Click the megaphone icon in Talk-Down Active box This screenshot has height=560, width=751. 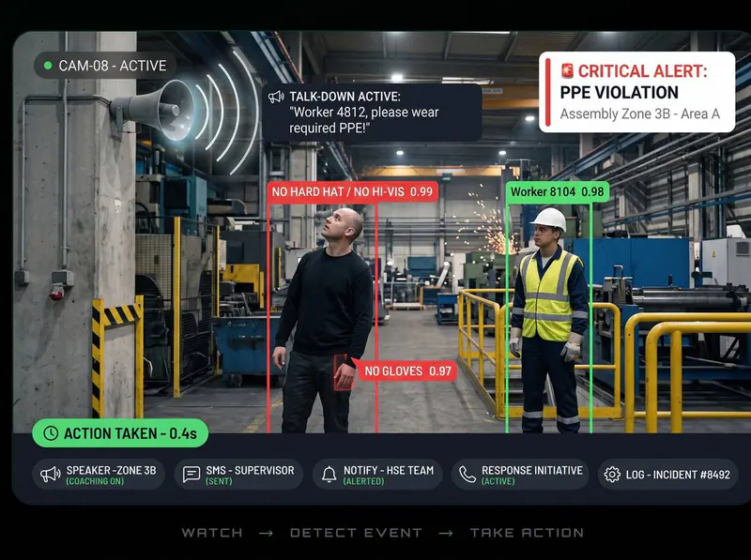[x=276, y=97]
